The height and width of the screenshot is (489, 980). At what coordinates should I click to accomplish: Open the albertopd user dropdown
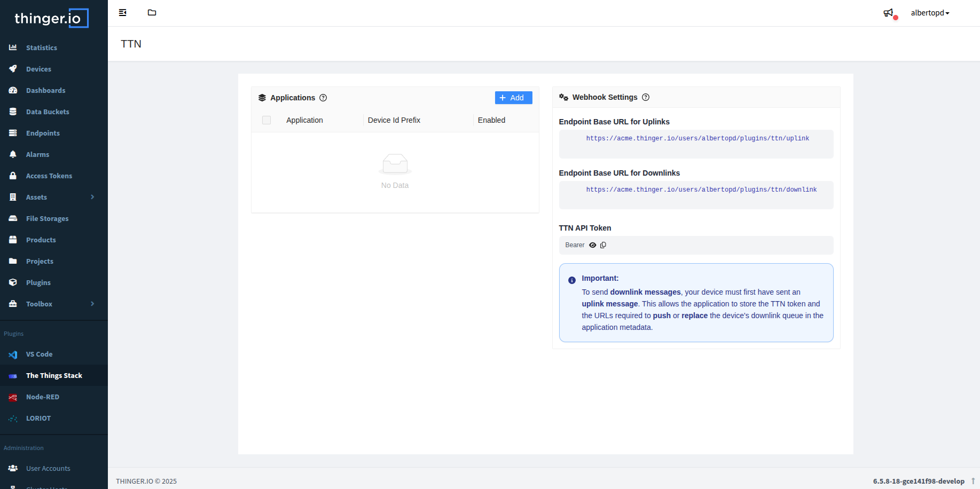click(930, 13)
